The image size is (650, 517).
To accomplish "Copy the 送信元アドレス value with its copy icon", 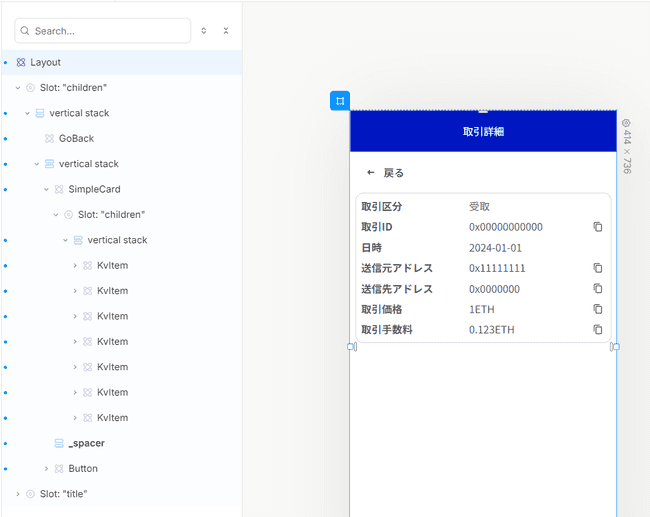I will click(x=597, y=268).
